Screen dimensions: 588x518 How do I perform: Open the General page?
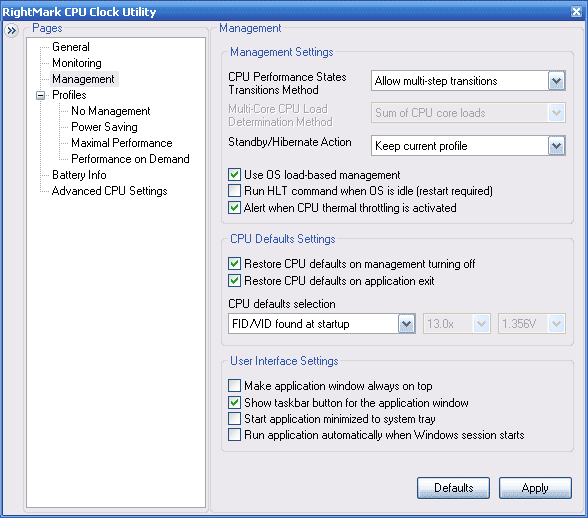click(71, 47)
